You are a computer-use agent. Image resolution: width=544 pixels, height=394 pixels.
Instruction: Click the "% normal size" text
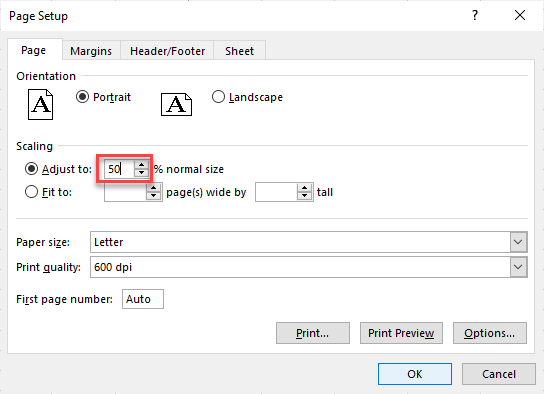(x=189, y=169)
